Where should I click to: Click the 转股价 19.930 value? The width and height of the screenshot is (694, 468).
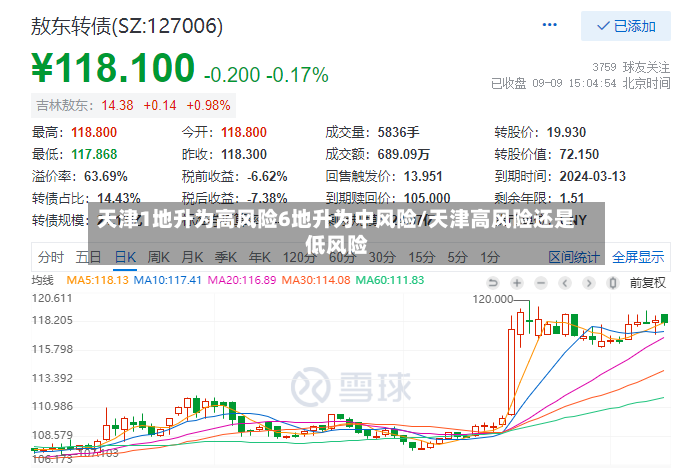pyautogui.click(x=566, y=132)
